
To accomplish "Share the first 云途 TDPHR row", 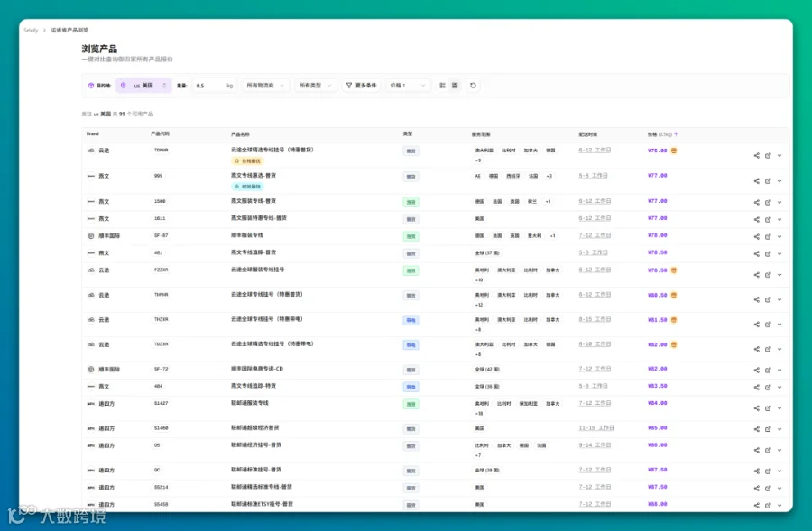I will (x=757, y=155).
